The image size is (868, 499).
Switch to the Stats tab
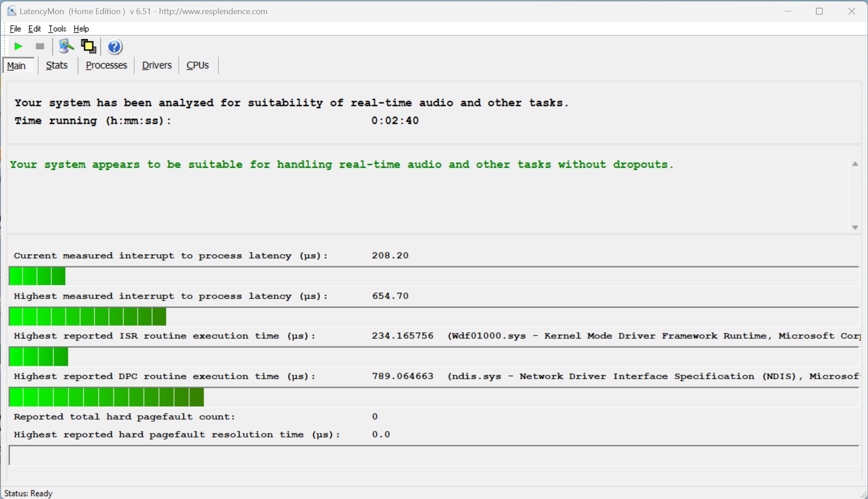point(57,65)
